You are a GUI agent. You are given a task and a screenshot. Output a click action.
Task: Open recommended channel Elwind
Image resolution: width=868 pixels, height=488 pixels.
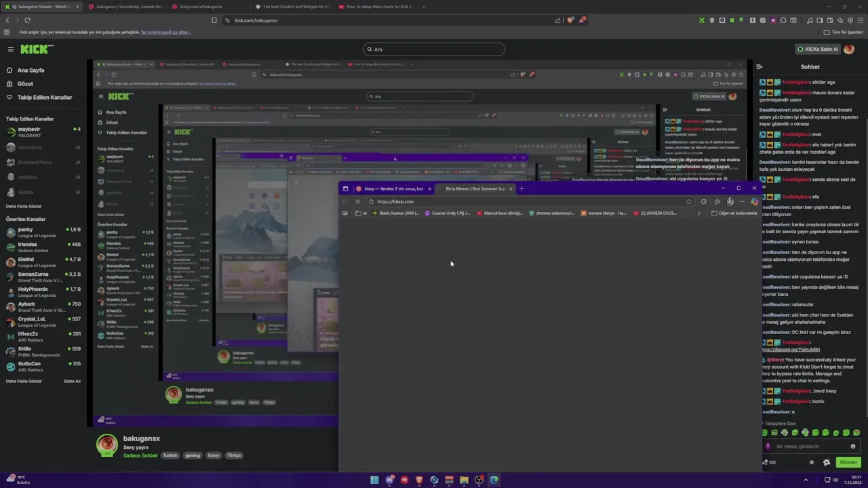pyautogui.click(x=43, y=262)
